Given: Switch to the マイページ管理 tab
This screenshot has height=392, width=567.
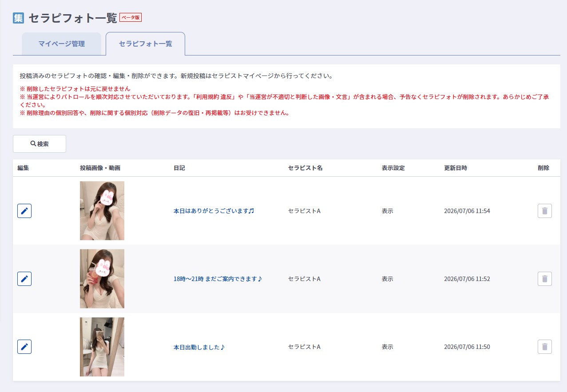Looking at the screenshot, I should [61, 44].
